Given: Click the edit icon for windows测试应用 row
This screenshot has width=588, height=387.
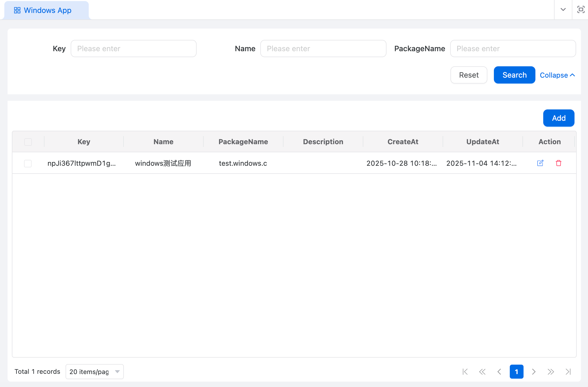Looking at the screenshot, I should [540, 163].
